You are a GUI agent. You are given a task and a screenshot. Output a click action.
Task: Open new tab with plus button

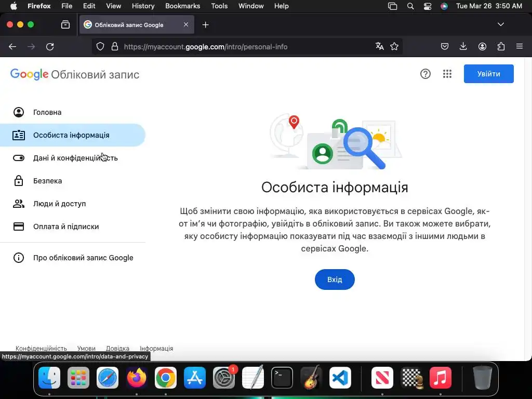pyautogui.click(x=205, y=25)
